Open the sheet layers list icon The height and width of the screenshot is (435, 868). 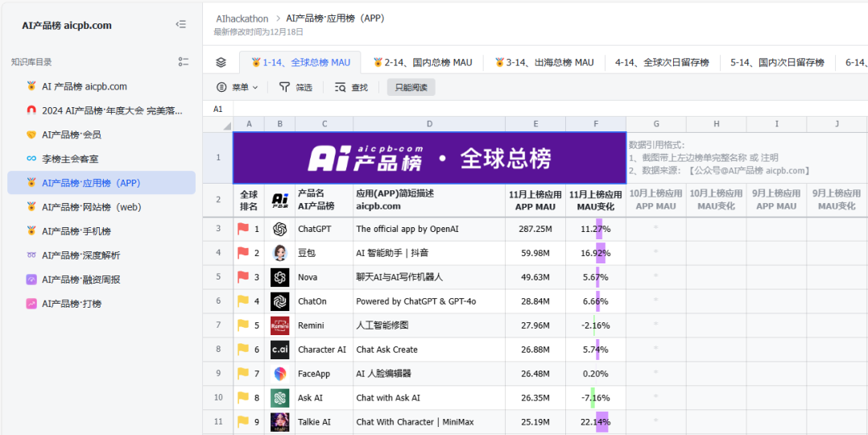pyautogui.click(x=221, y=63)
